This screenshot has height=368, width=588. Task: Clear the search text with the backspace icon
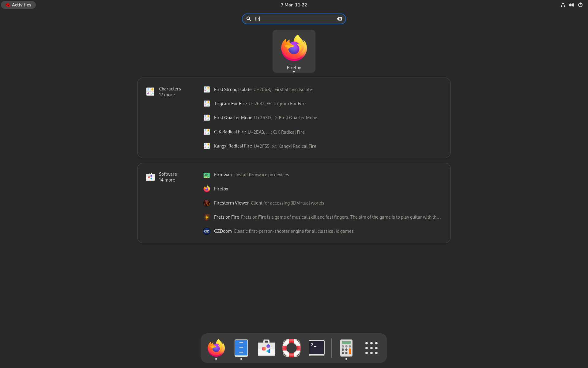click(339, 19)
